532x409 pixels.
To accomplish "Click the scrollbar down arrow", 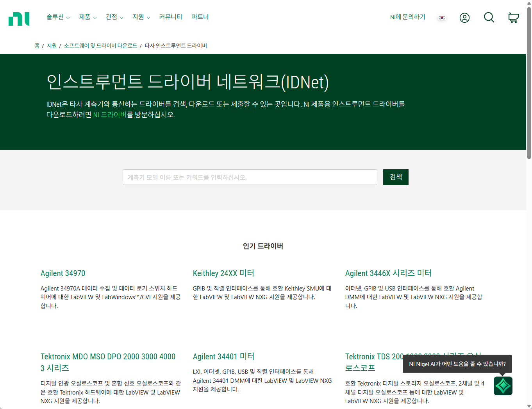I will pos(529,406).
